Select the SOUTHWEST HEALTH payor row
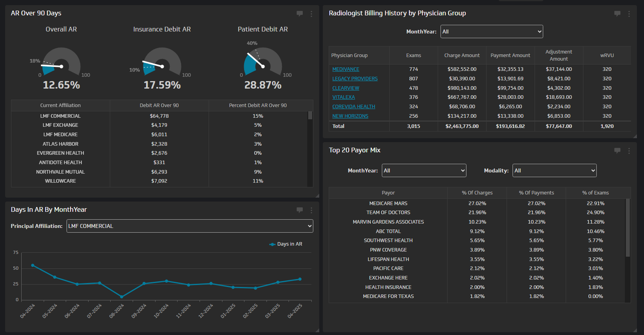This screenshot has width=644, height=335. pos(477,241)
